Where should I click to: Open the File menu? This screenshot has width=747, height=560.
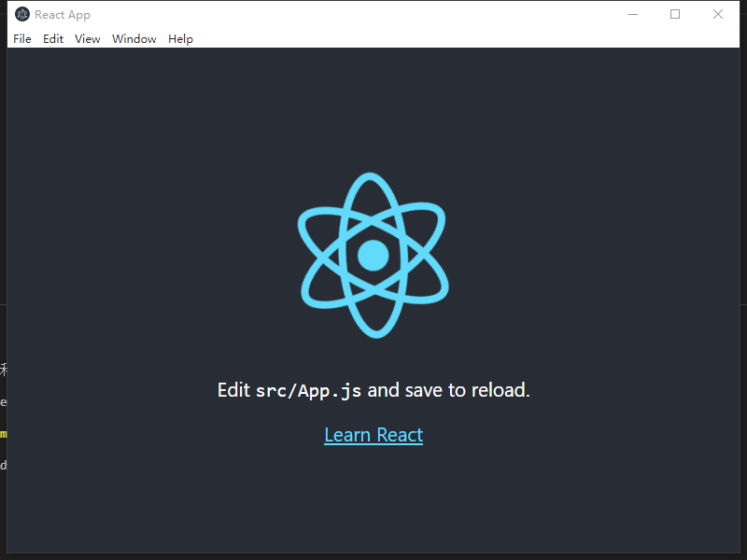[22, 39]
